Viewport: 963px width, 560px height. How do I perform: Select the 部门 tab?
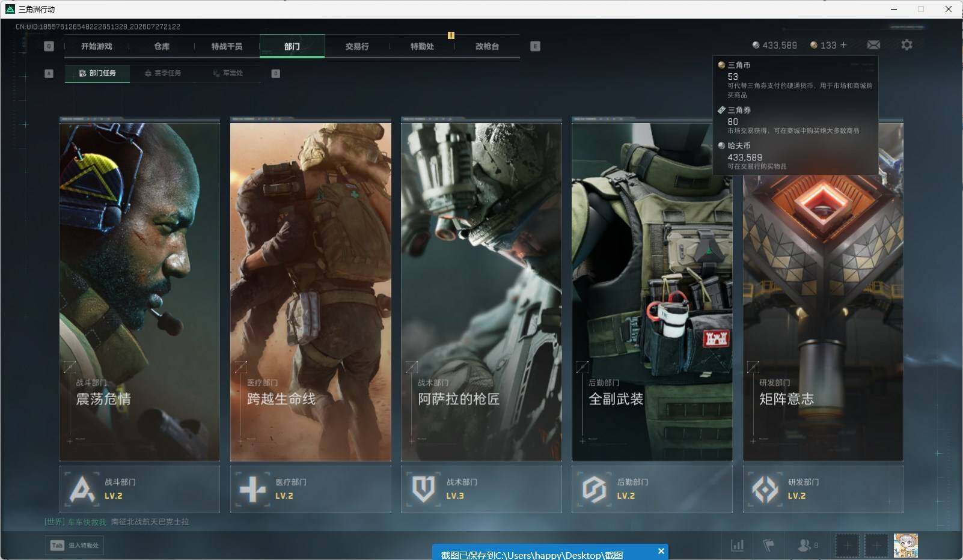pos(292,46)
